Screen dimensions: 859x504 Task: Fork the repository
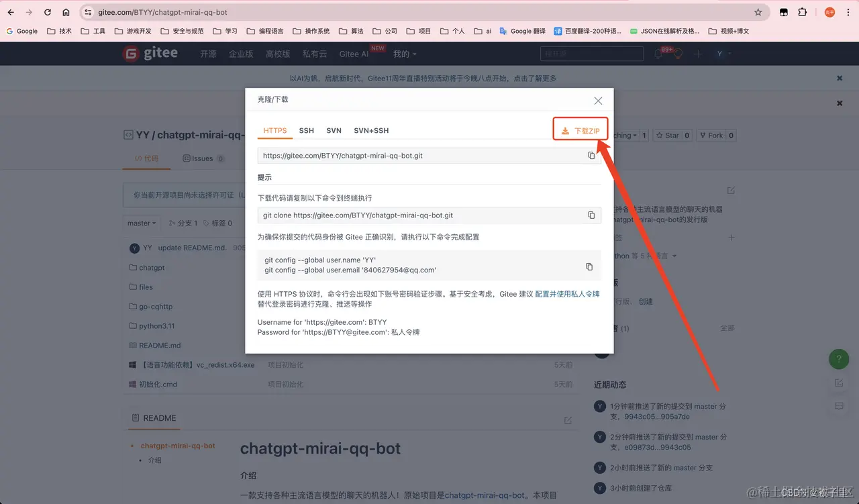[x=713, y=135]
